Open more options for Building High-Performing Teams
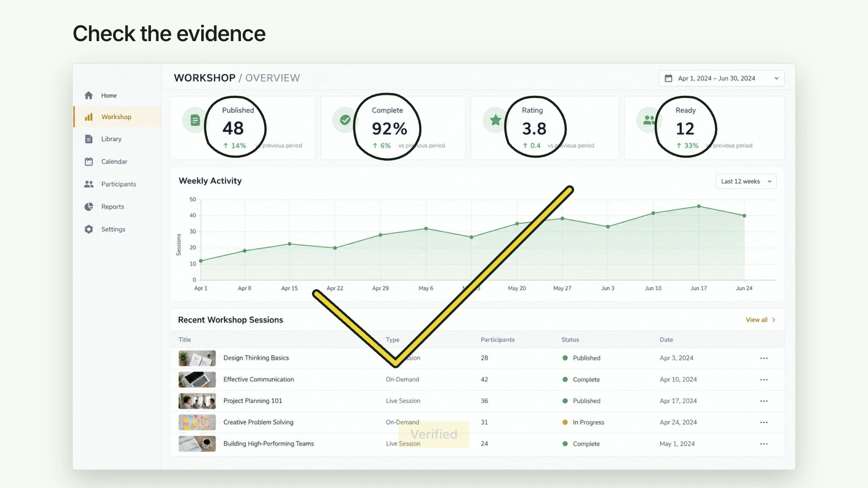868x488 pixels. tap(764, 444)
